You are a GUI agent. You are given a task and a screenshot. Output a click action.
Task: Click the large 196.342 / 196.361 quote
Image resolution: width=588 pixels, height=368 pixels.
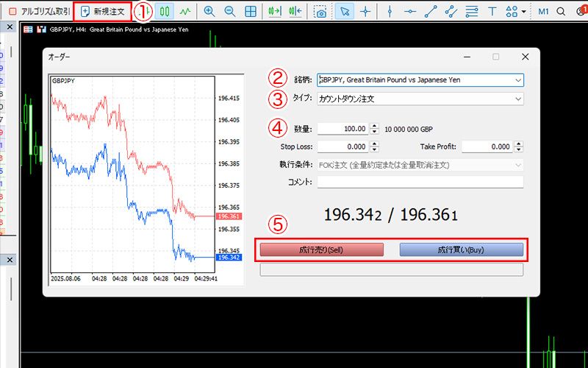pos(391,215)
